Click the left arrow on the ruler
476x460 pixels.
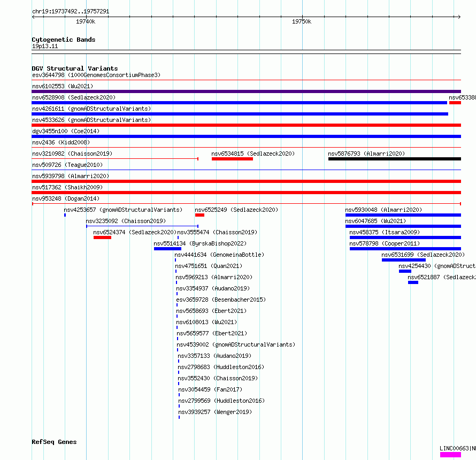(33, 17)
